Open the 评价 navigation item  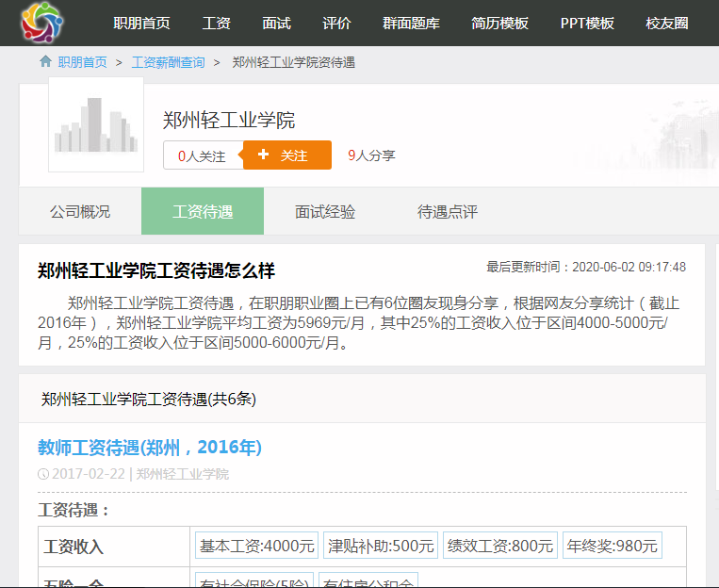pos(336,23)
